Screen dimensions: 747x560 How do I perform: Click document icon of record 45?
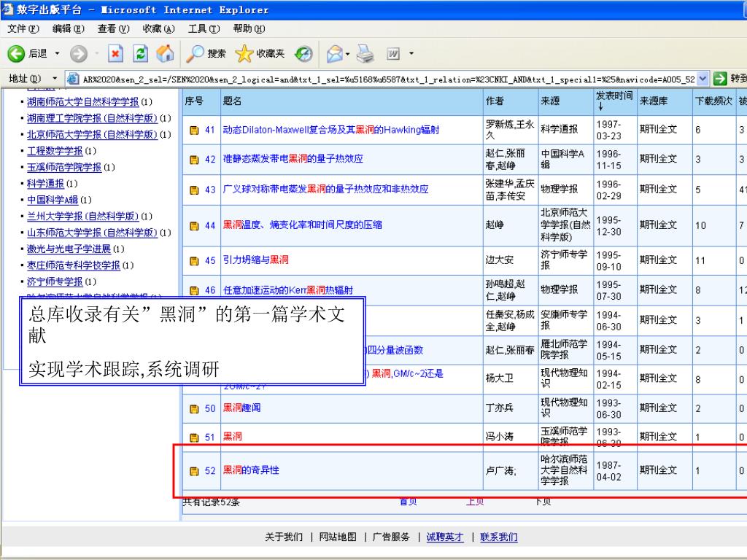pos(194,260)
